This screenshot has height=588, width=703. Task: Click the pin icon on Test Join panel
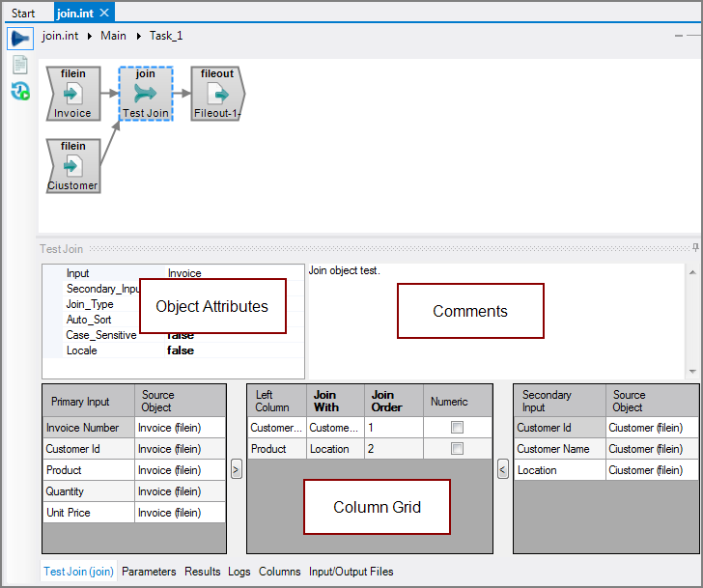coord(695,249)
